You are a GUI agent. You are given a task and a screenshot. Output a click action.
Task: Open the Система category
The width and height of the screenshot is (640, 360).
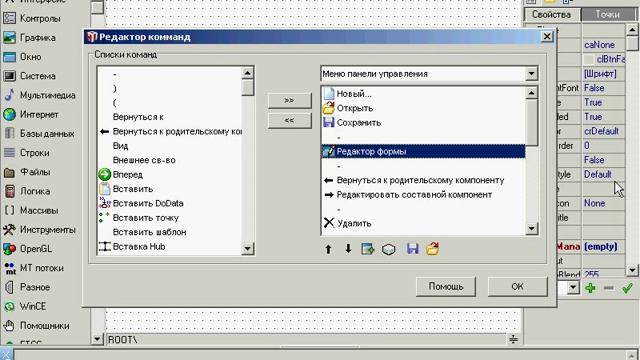(x=38, y=76)
